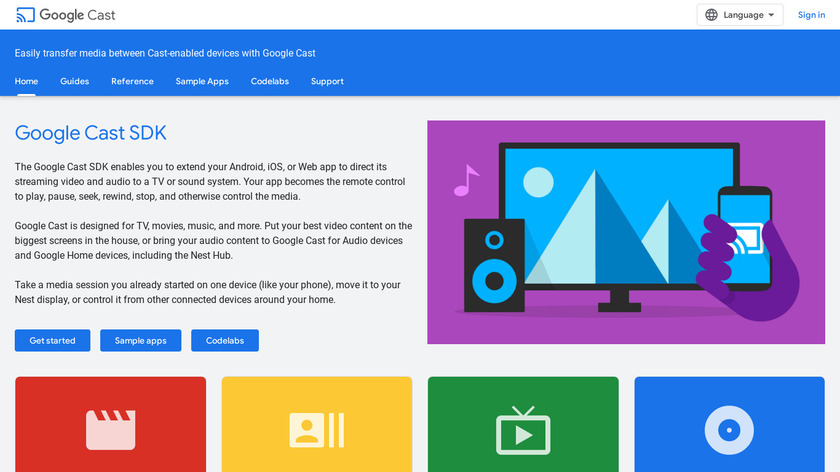Click the 'Easily transfer media' banner text
The height and width of the screenshot is (472, 840).
165,53
